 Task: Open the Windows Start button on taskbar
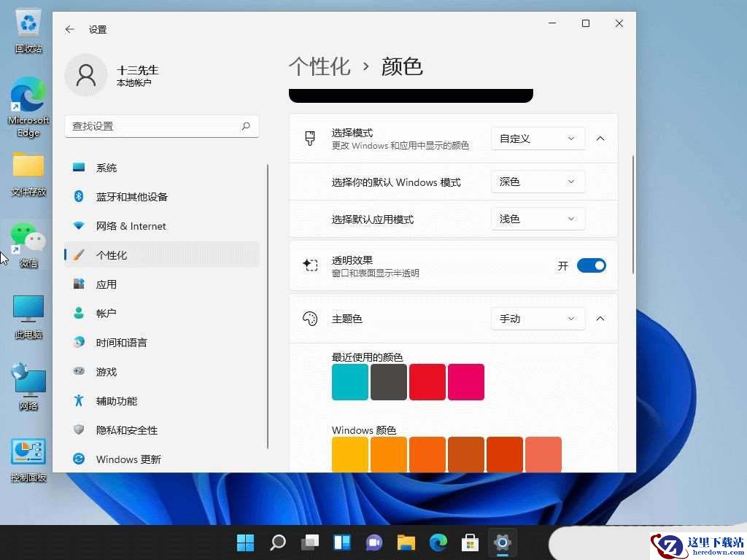246,542
